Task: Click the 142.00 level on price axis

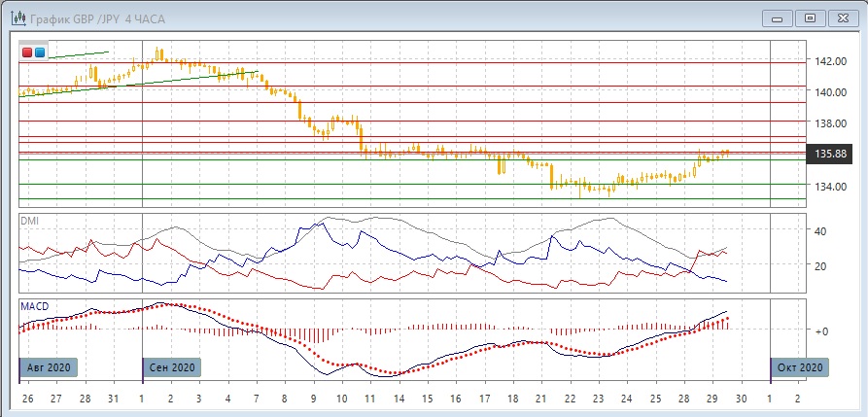Action: point(831,61)
